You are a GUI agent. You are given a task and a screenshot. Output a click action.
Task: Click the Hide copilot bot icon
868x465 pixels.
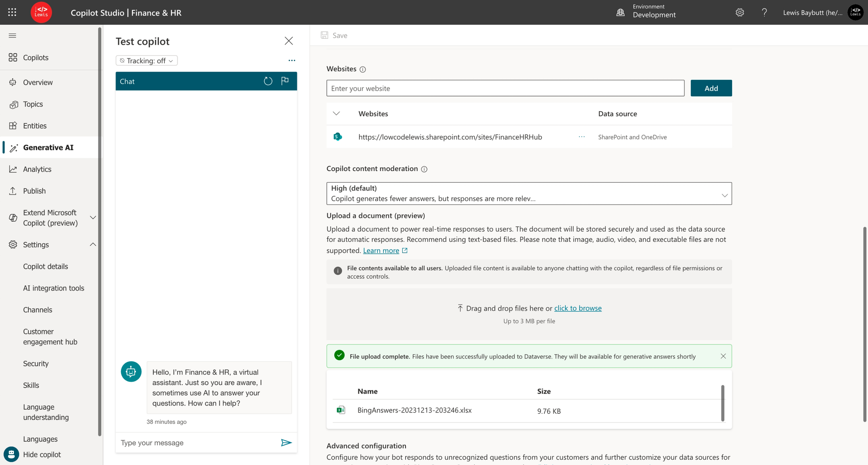point(11,454)
